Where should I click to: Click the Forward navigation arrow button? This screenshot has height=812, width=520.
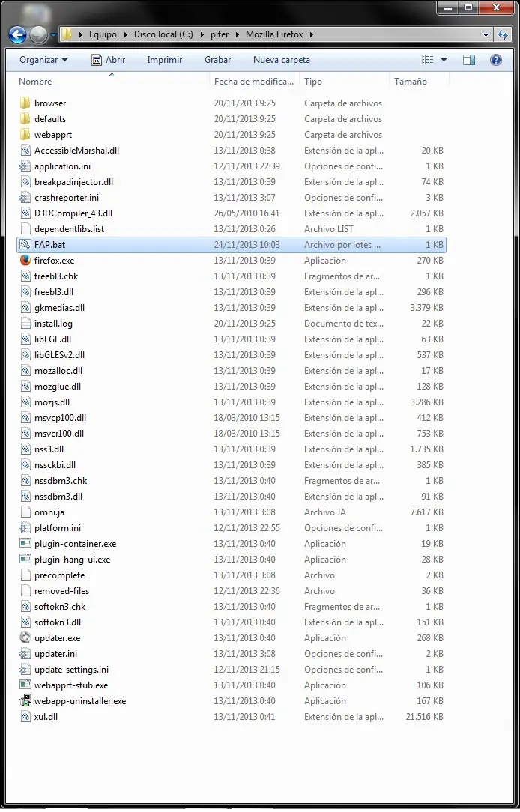coord(38,35)
